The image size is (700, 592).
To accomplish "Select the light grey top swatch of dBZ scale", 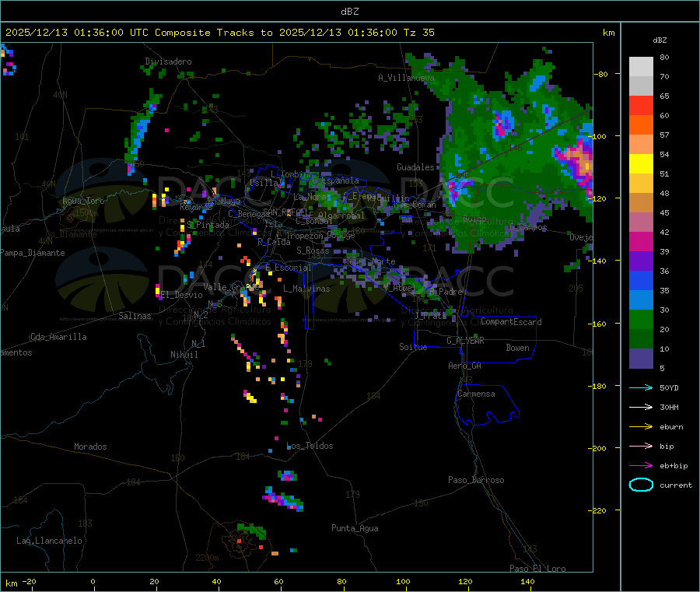I will [x=641, y=67].
